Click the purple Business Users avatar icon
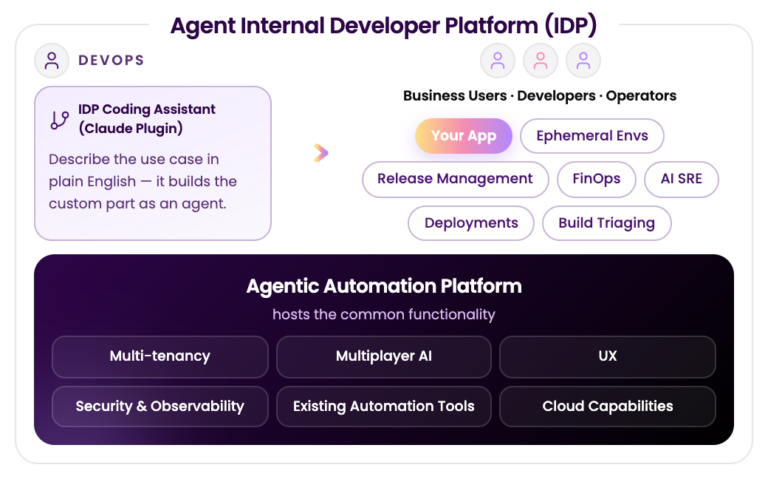 click(498, 61)
